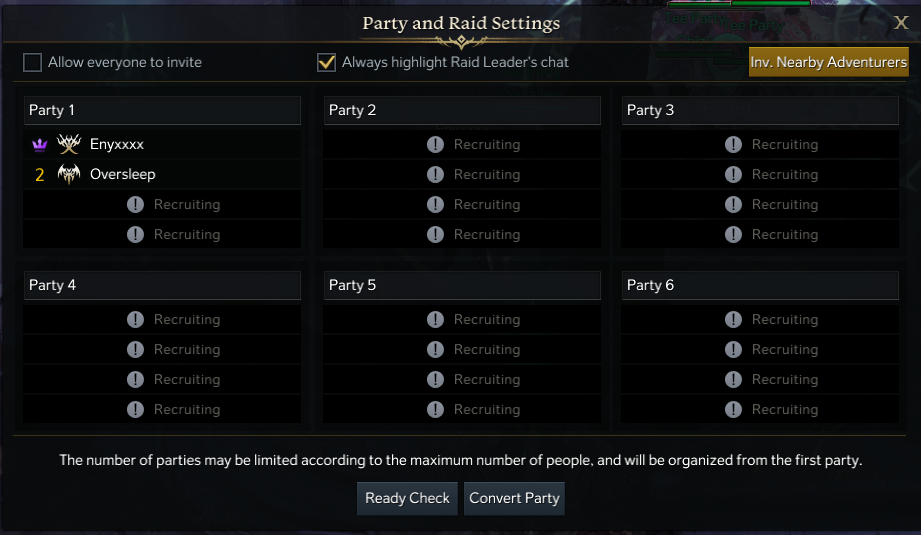Click first recruiting alert icon in Party 2

(x=435, y=145)
